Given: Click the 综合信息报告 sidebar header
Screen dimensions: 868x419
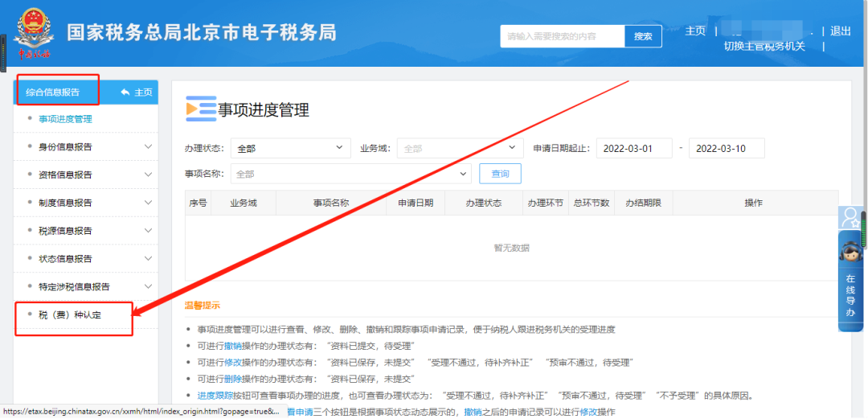Looking at the screenshot, I should [x=52, y=92].
